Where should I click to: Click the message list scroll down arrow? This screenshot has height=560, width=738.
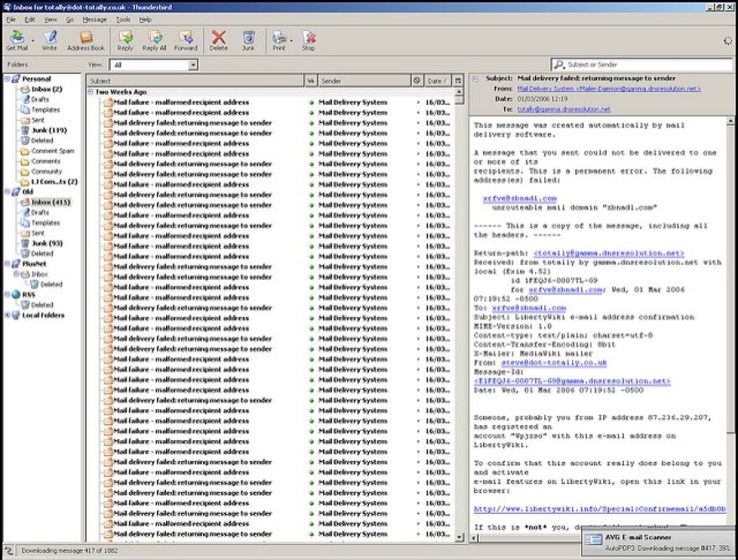pos(460,537)
